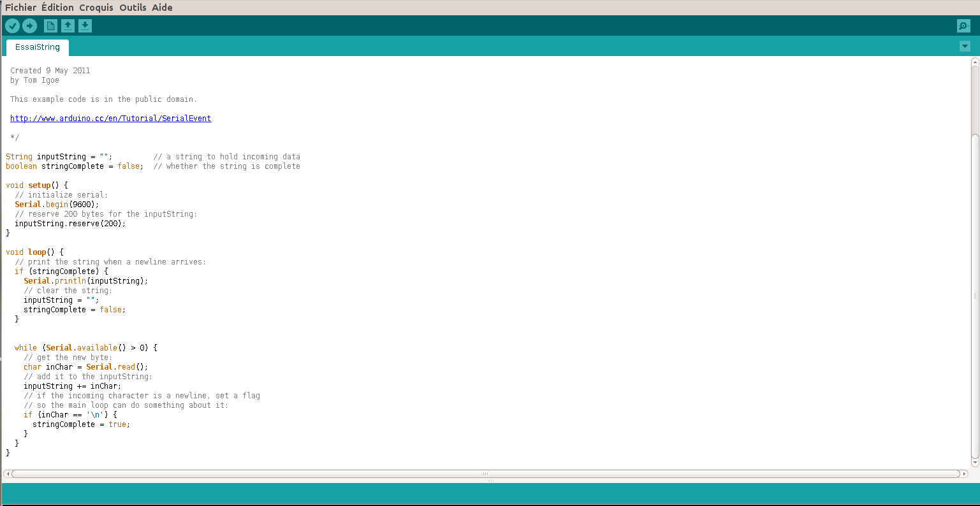Screen dimensions: 980x506
Task: Click the vertical scrollbar down arrow
Action: [975, 463]
